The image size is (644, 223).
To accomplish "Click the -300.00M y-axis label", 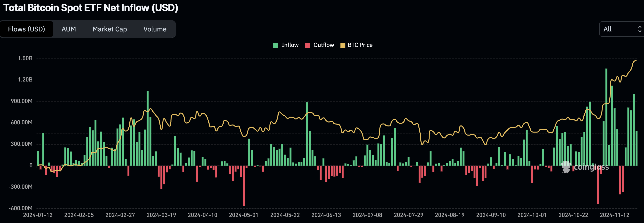I will point(21,187).
